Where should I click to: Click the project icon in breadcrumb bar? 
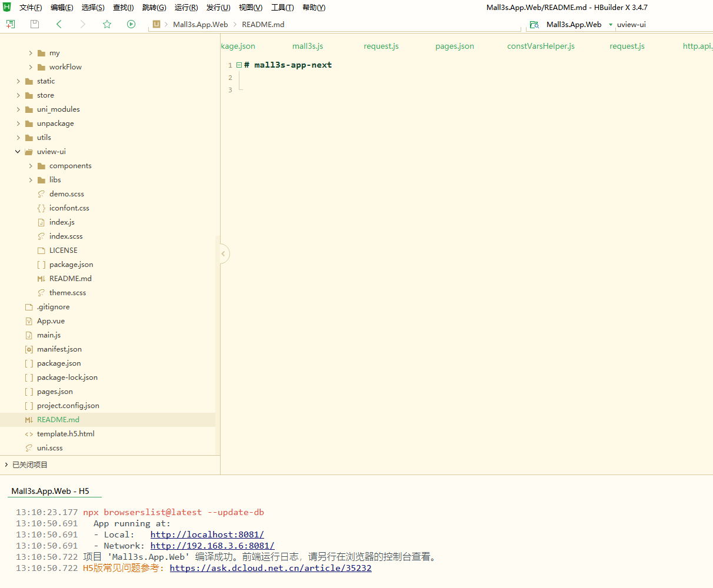(x=156, y=24)
